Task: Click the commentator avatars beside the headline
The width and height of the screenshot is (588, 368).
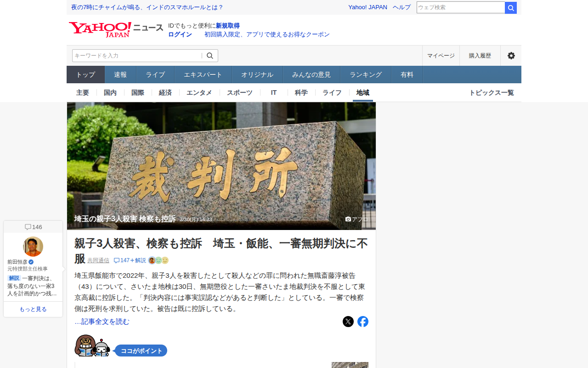Action: pos(158,260)
